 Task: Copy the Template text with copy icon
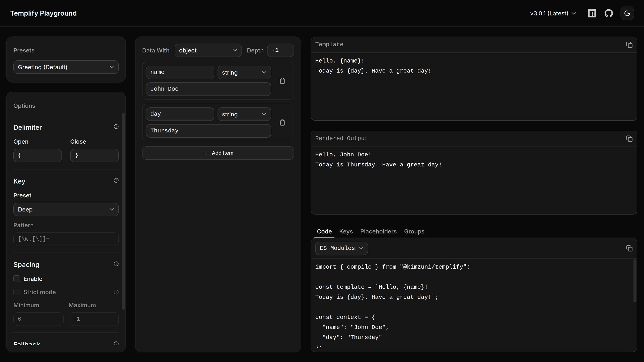point(629,45)
